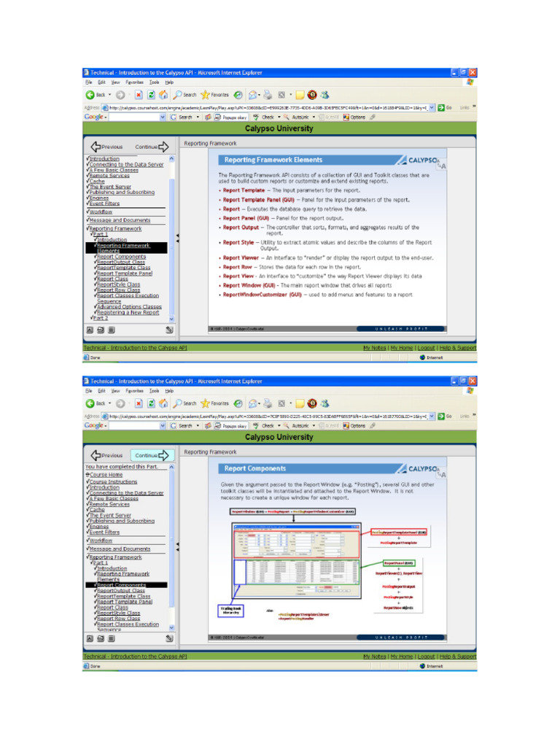The image size is (560, 747).
Task: Open Back history dropdown arrow in the upper window
Action: [109, 95]
